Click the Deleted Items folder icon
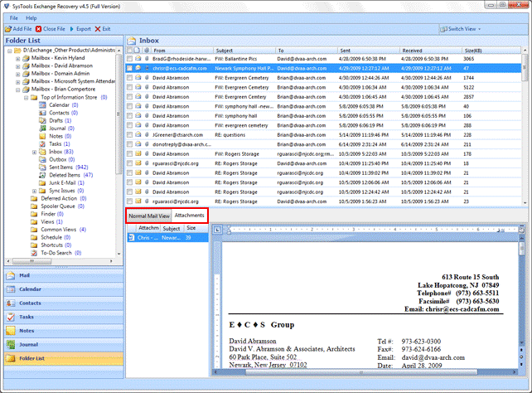This screenshot has width=532, height=393. 42,175
